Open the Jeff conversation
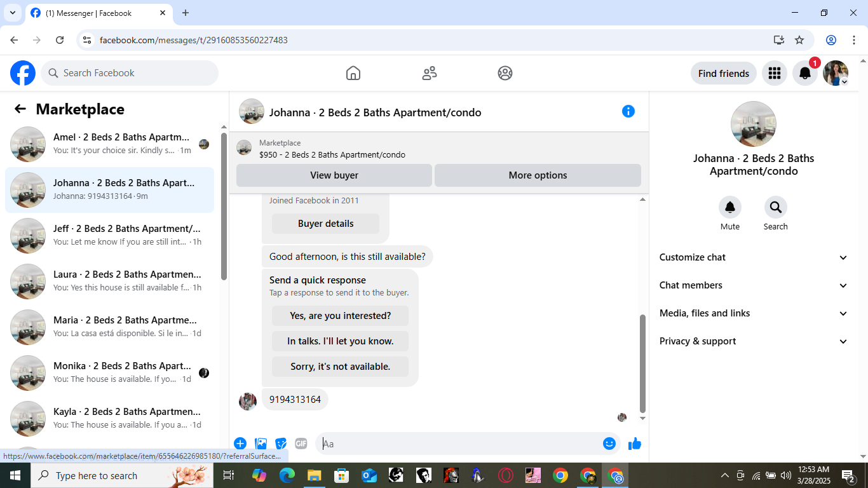This screenshot has width=868, height=488. click(x=109, y=236)
